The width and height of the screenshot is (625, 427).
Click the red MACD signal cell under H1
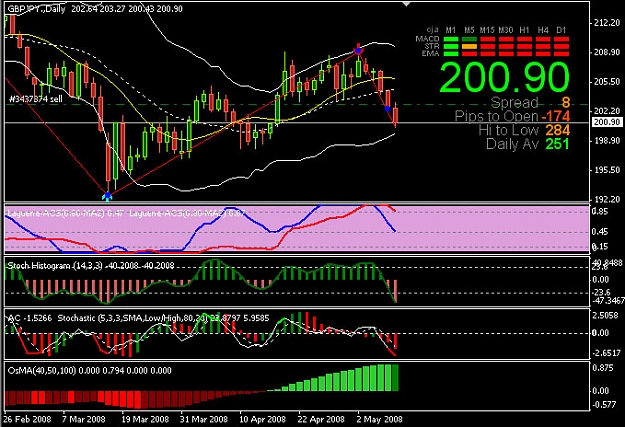coord(524,39)
